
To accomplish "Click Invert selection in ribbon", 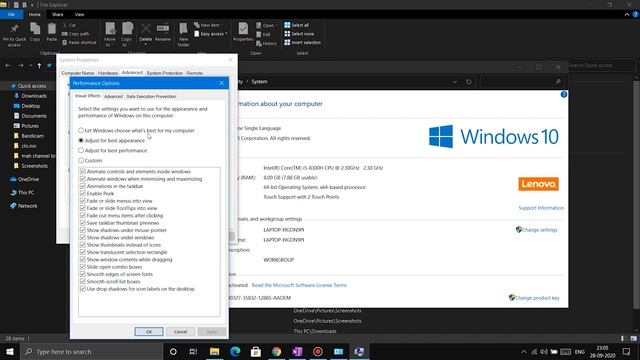I will [302, 42].
